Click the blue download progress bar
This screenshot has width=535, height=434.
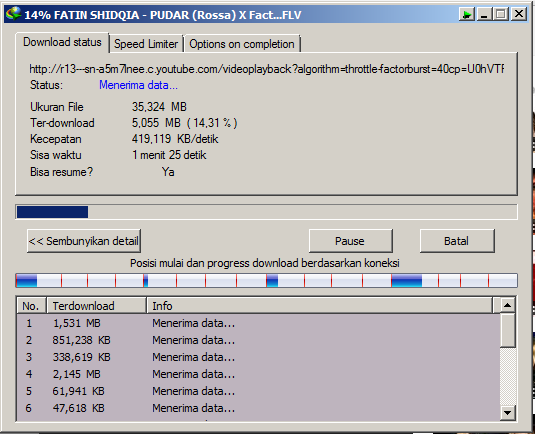(266, 212)
